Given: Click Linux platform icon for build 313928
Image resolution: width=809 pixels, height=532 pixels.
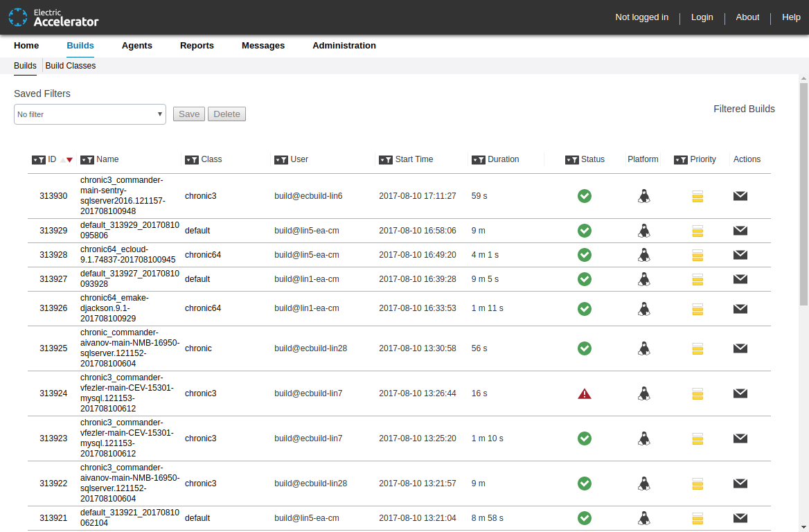Looking at the screenshot, I should click(x=644, y=255).
